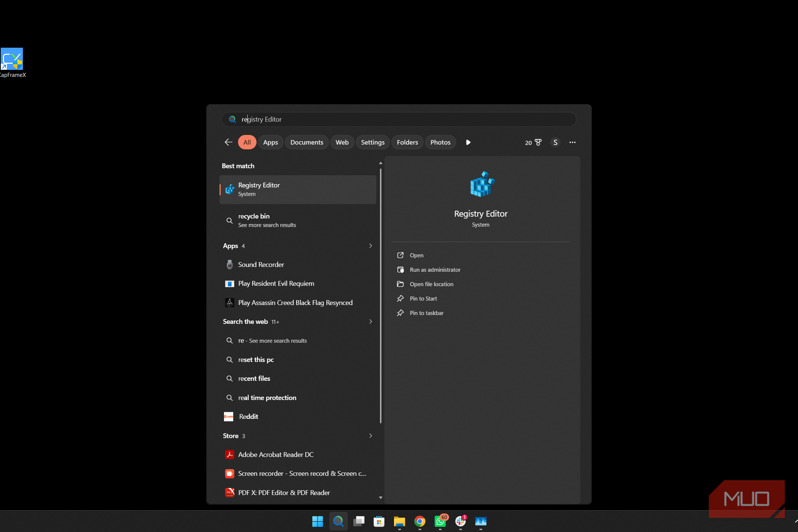Switch to the Settings filter tab
Screen dimensions: 798x532
[x=373, y=142]
